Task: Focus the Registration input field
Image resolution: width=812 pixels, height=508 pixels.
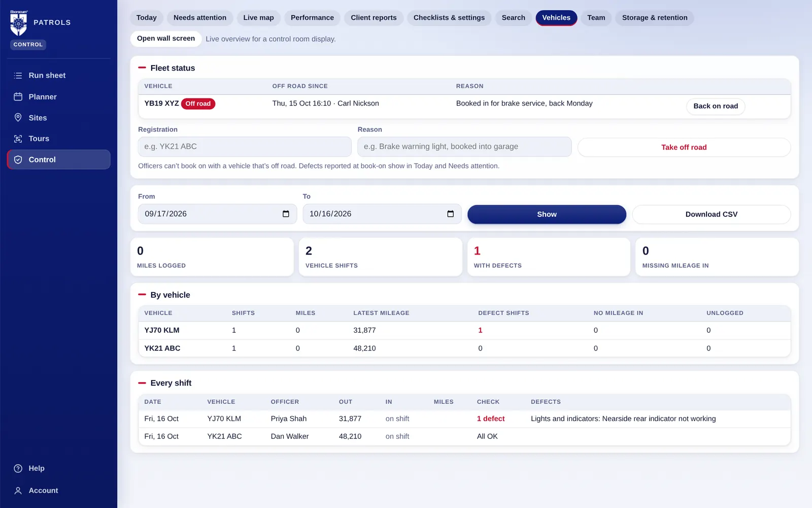Action: pos(245,147)
